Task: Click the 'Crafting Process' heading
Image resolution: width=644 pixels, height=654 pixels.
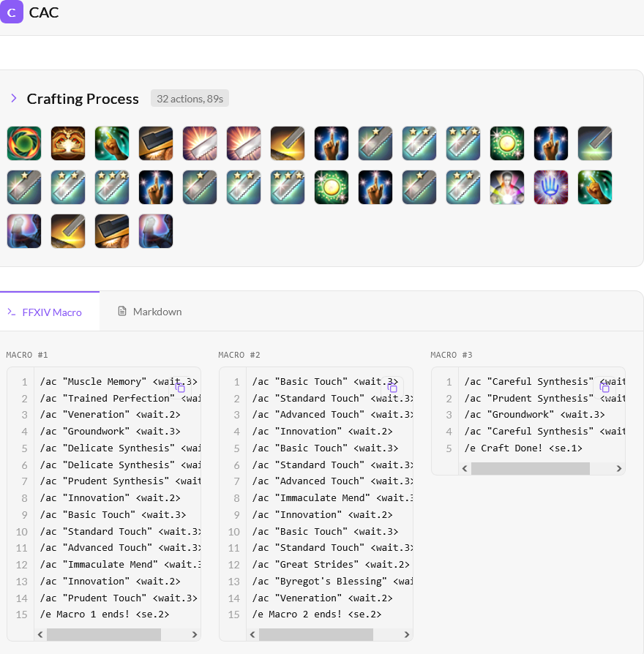Action: (83, 99)
